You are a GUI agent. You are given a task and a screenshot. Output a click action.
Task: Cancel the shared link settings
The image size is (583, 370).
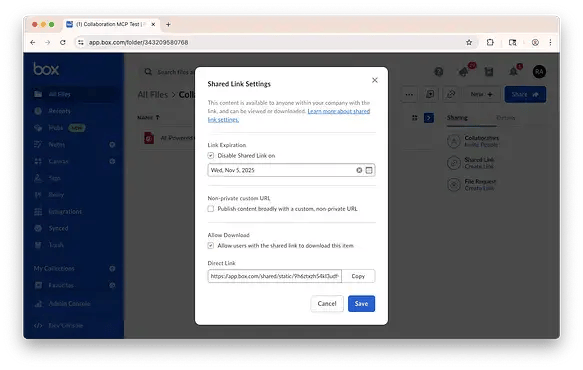point(327,303)
